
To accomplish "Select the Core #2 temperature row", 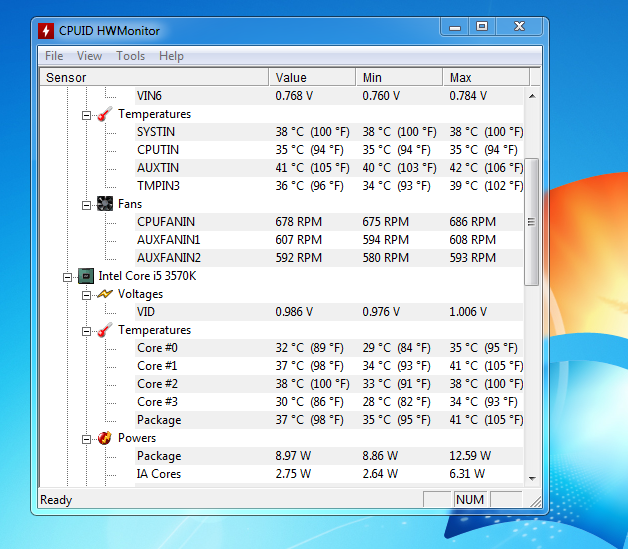I will (x=329, y=384).
